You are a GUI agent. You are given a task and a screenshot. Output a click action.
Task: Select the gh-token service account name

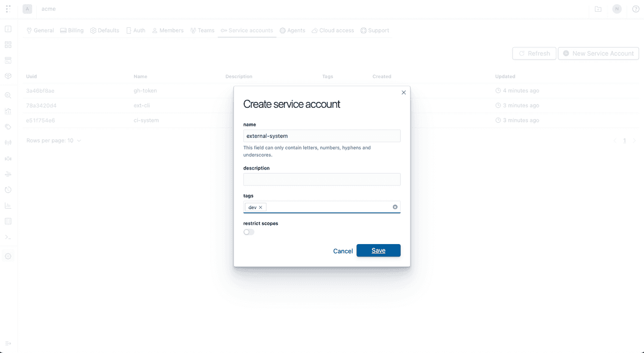point(145,91)
